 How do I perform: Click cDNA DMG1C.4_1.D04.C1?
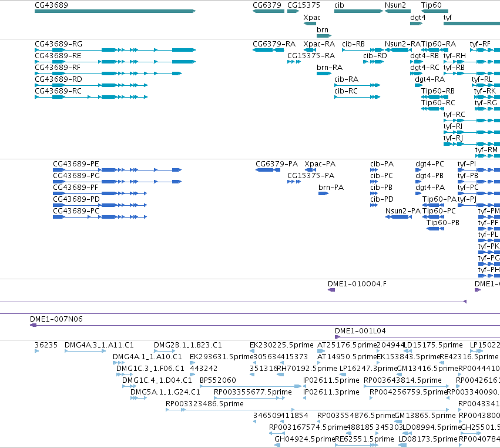129,386
